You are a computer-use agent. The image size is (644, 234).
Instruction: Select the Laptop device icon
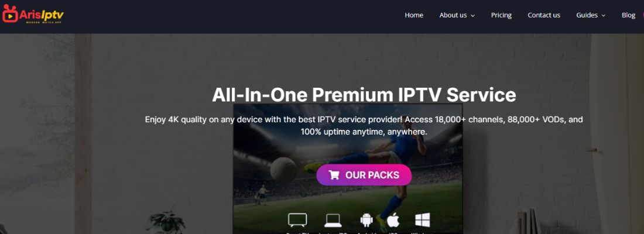333,221
